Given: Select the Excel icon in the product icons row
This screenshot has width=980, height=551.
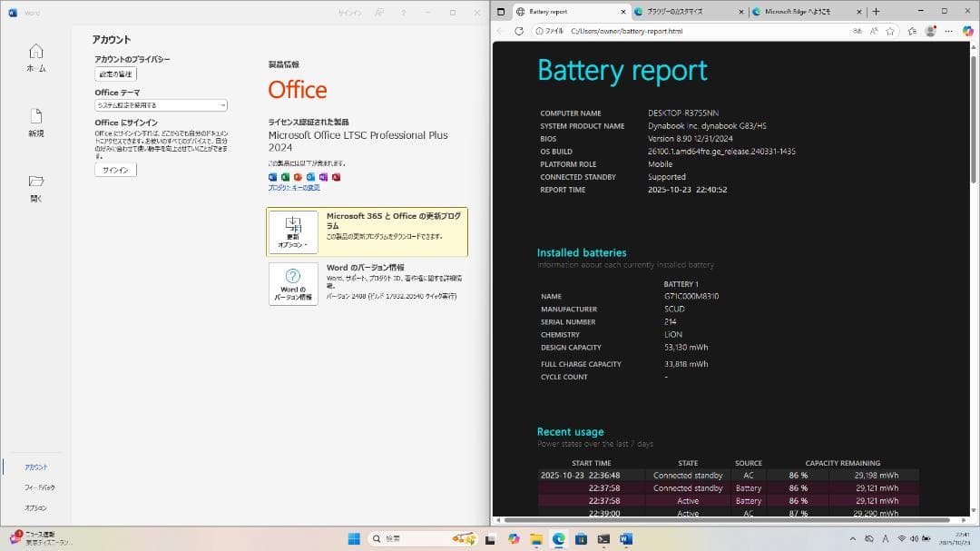Looking at the screenshot, I should pyautogui.click(x=286, y=176).
